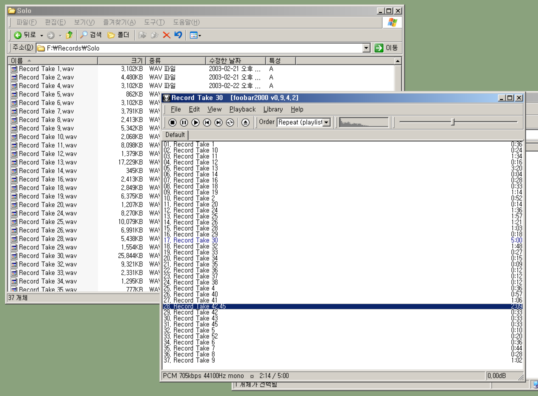Open the Edit menu in foobar2000
Image resolution: width=538 pixels, height=396 pixels.
[194, 109]
